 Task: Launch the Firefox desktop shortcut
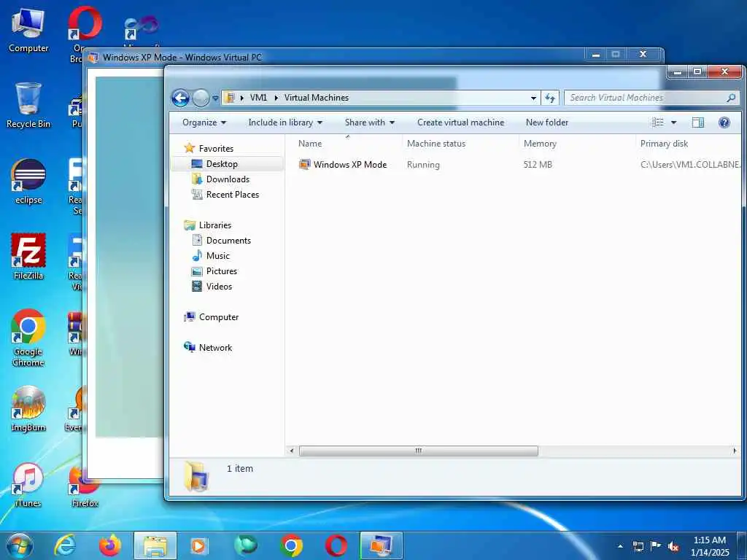[x=85, y=486]
